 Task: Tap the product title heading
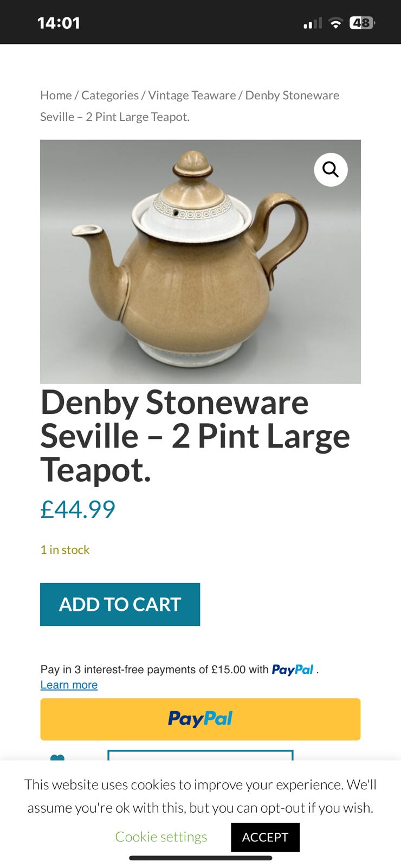click(195, 436)
